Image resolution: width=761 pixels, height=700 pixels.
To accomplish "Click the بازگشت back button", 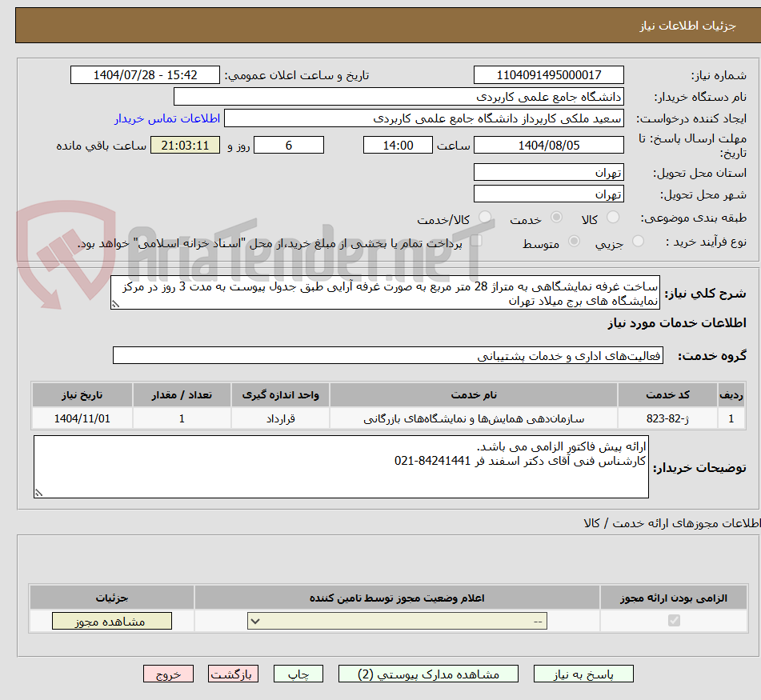I will 233,674.
